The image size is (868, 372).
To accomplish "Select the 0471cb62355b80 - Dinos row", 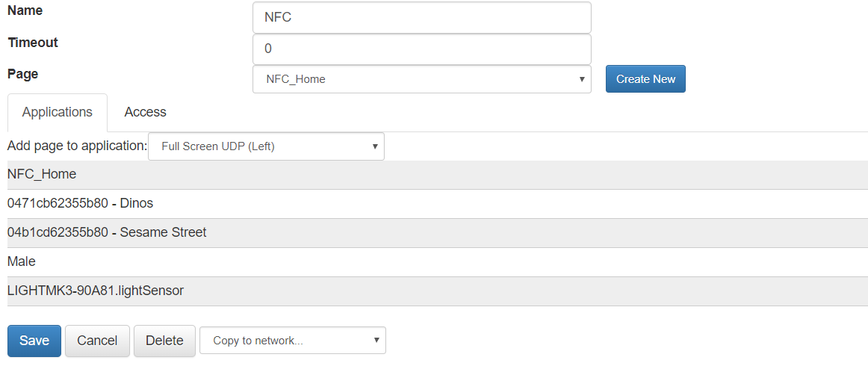I will (437, 204).
